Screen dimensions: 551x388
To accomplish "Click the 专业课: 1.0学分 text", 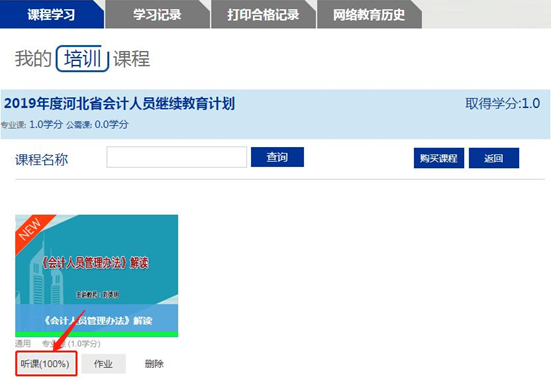I will pos(32,124).
